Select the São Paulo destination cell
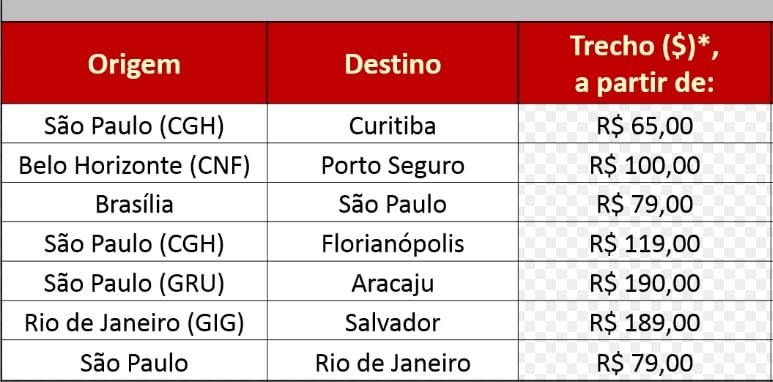Viewport: 773px width, 382px height. pyautogui.click(x=393, y=203)
